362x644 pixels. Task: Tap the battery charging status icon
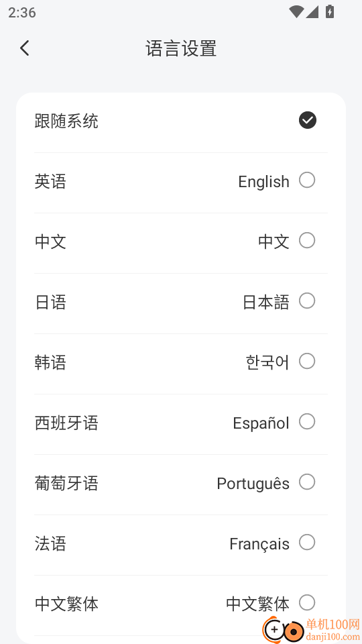pyautogui.click(x=330, y=11)
